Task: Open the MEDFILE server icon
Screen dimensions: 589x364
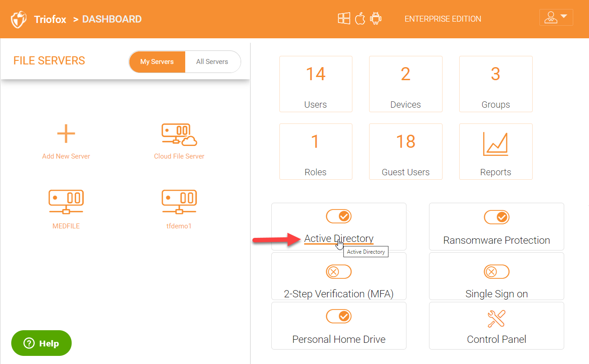Action: point(66,202)
